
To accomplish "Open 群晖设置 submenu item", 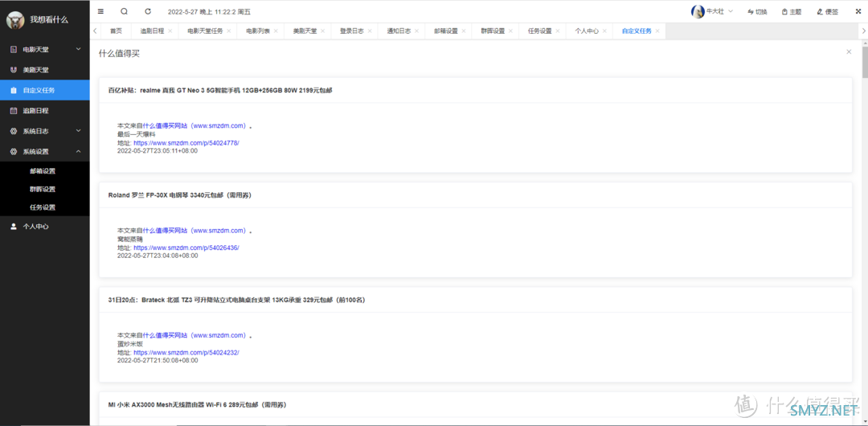I will point(45,189).
